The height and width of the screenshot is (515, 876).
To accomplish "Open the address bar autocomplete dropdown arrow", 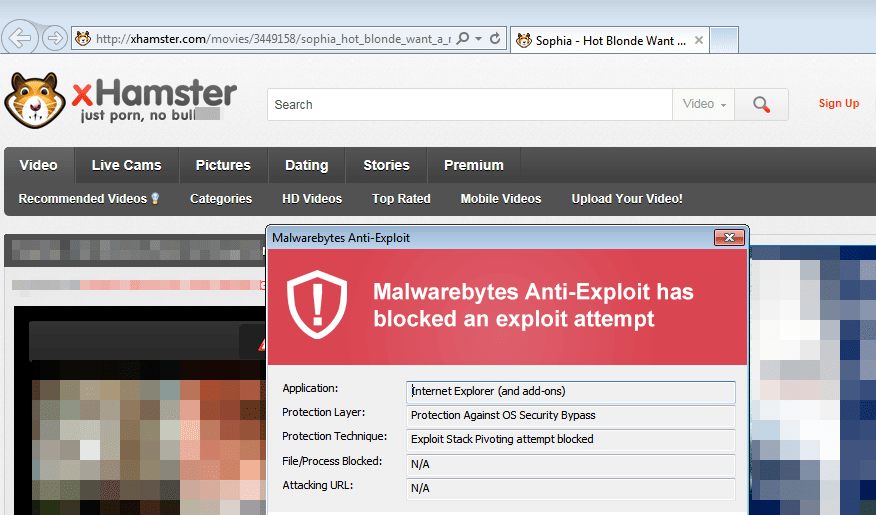I will coord(479,39).
